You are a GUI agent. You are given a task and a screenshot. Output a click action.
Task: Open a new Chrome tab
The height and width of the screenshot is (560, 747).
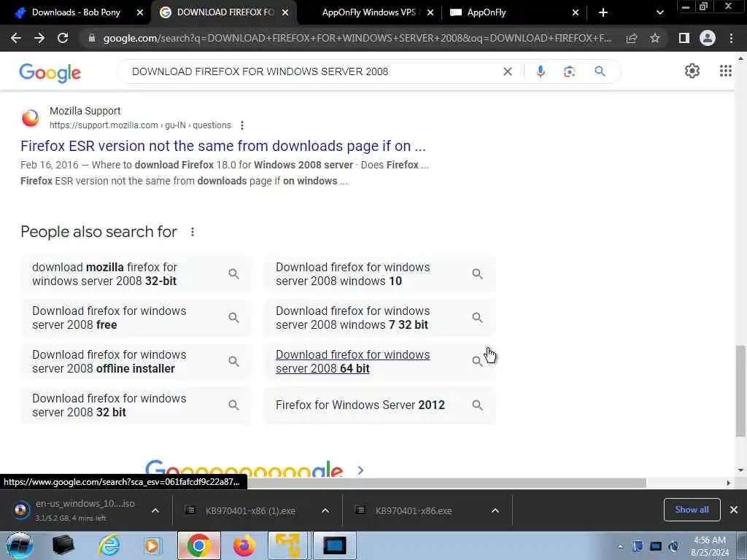(x=603, y=12)
